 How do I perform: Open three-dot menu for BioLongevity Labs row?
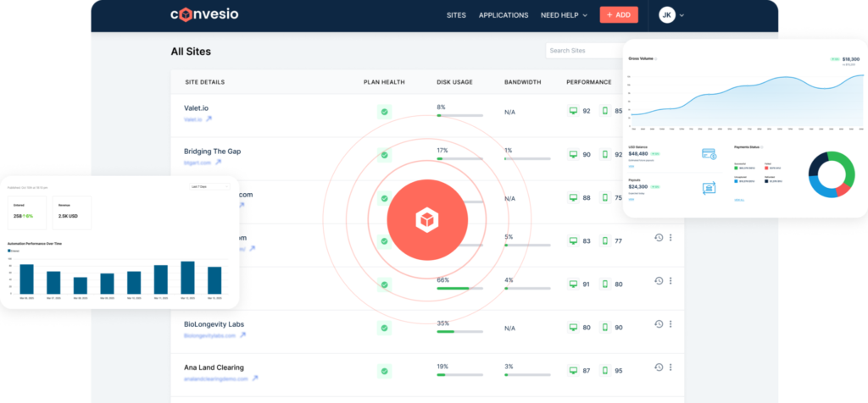(x=670, y=324)
